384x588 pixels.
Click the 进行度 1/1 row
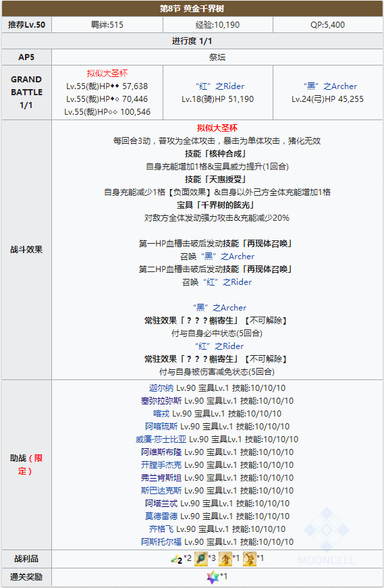tap(192, 41)
